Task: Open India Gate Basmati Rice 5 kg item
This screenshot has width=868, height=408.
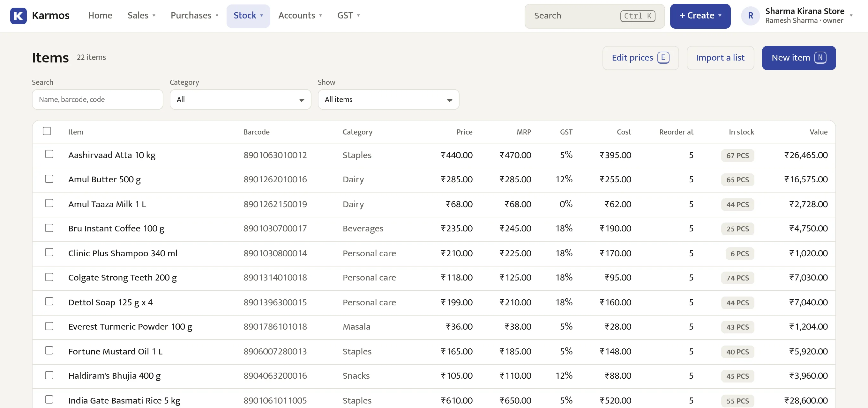Action: pos(124,401)
